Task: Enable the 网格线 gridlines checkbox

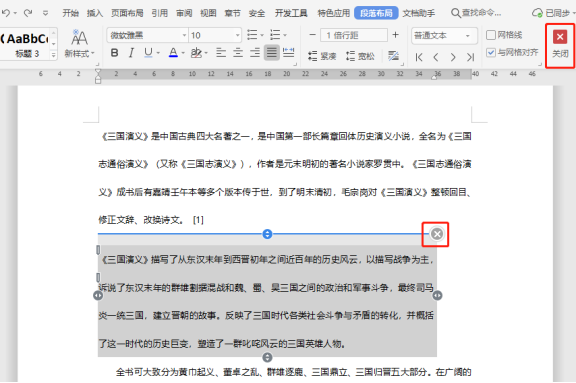Action: point(491,35)
